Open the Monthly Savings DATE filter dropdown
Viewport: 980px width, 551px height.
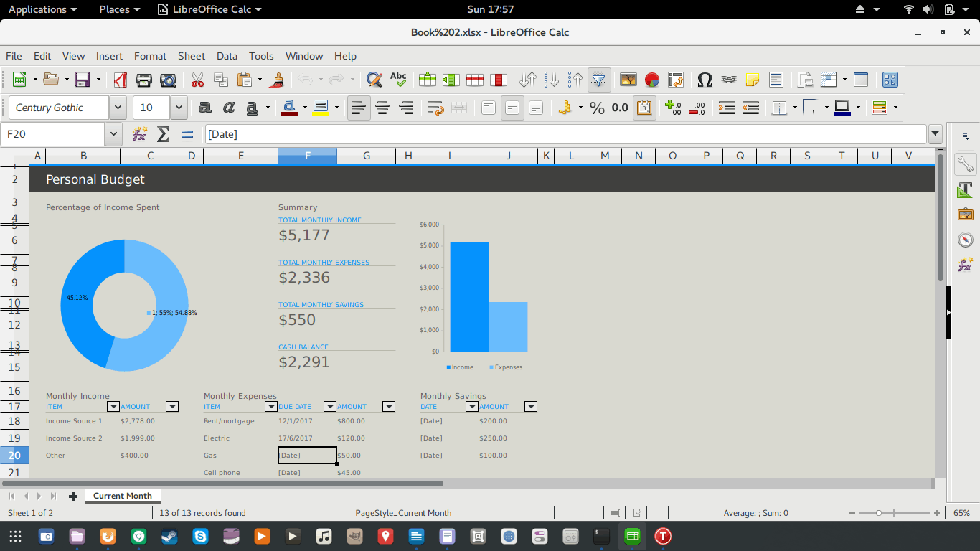[471, 407]
